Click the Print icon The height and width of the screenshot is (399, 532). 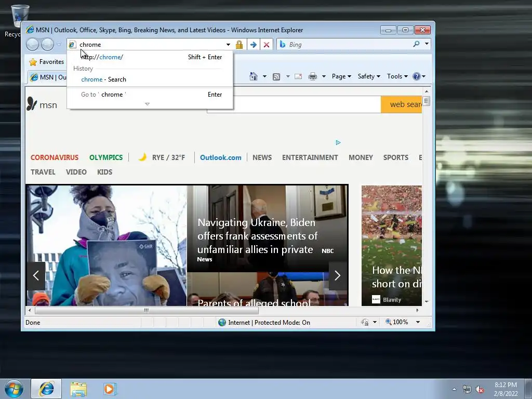click(312, 76)
